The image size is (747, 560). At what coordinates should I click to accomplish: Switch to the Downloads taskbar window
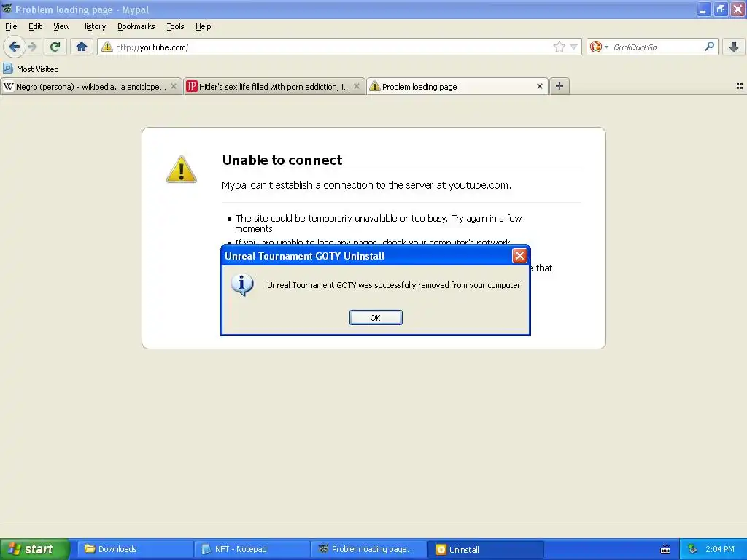click(x=135, y=549)
